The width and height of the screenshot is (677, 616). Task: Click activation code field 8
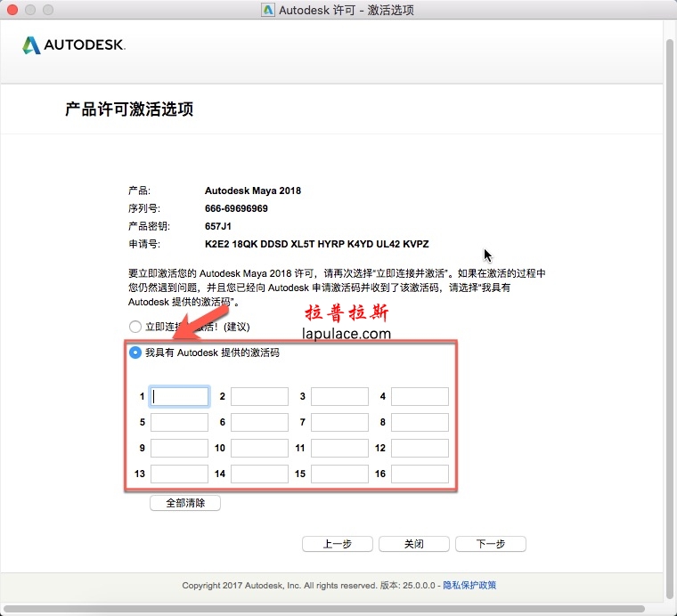pos(420,422)
